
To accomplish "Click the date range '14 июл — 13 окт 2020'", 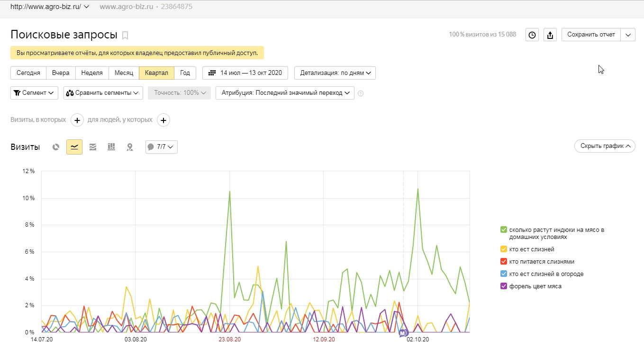I will [245, 73].
